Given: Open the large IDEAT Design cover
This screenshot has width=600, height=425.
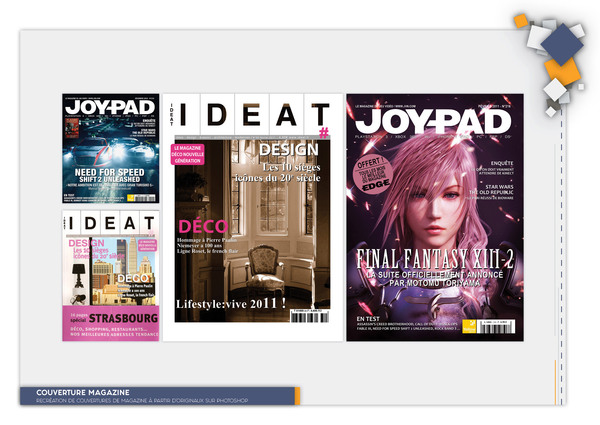Looking at the screenshot, I should click(x=253, y=217).
